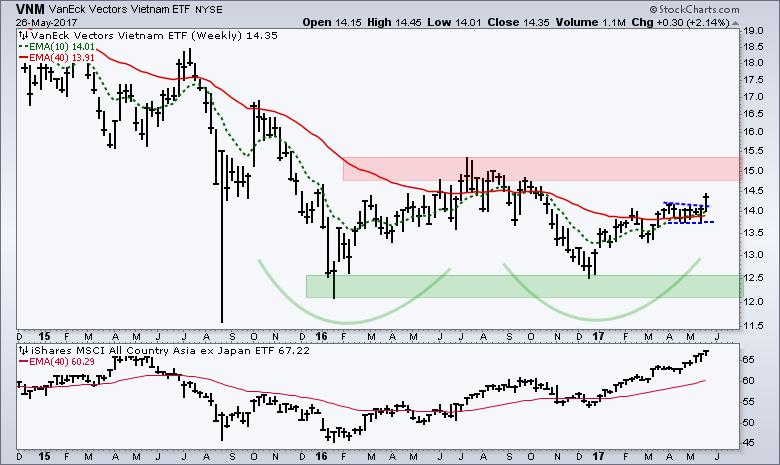The image size is (780, 465).
Task: Click the Close 14.35 value
Action: point(518,22)
